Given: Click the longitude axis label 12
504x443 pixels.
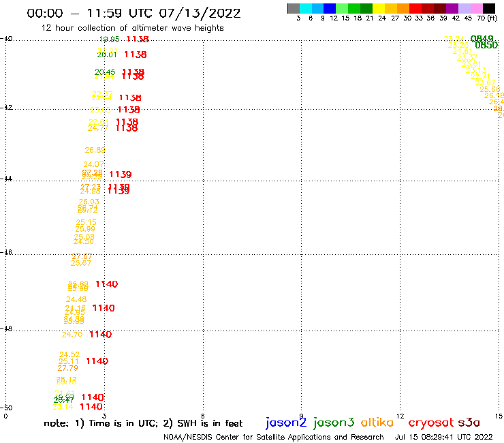Looking at the screenshot, I should click(x=400, y=416).
